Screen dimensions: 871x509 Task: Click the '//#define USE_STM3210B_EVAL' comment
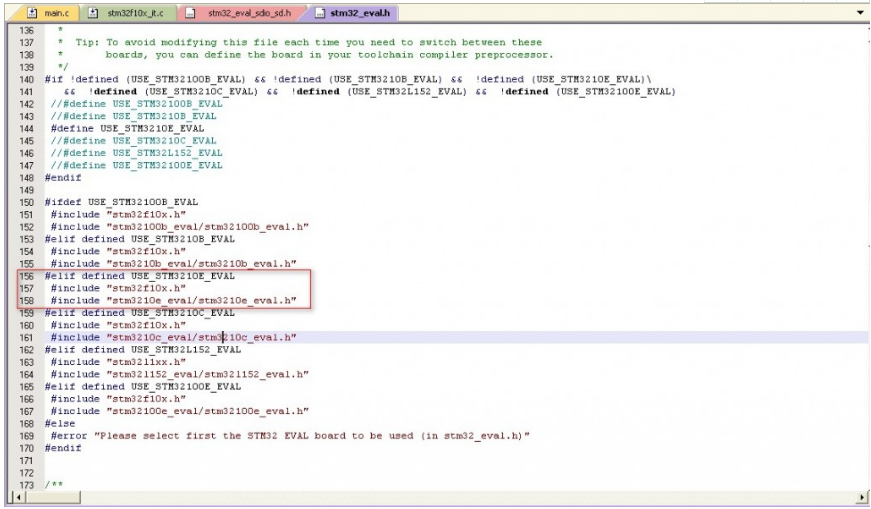133,116
